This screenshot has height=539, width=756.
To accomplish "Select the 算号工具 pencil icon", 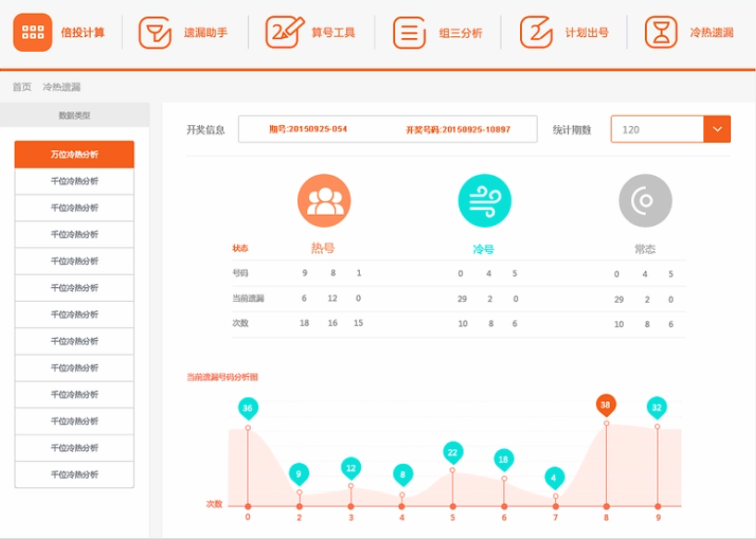I will click(284, 32).
